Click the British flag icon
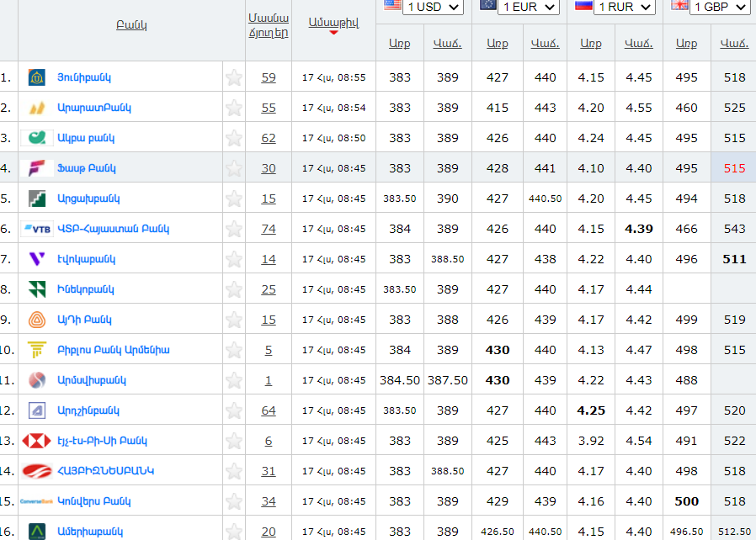The width and height of the screenshot is (756, 540). 679,5
